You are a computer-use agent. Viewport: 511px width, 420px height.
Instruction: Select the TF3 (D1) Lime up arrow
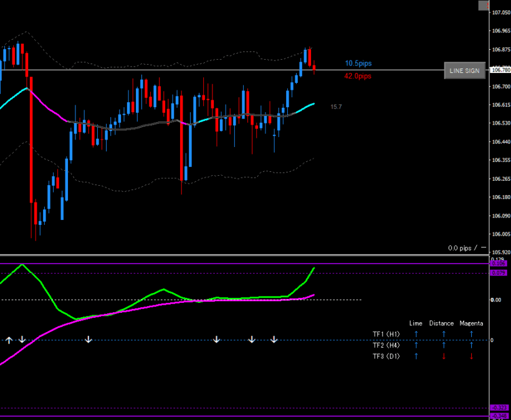tap(416, 356)
